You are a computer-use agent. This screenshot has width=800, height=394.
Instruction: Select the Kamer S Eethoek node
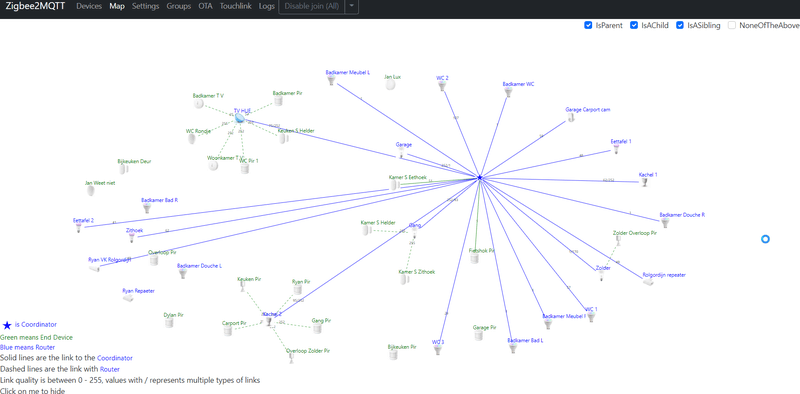(x=394, y=185)
